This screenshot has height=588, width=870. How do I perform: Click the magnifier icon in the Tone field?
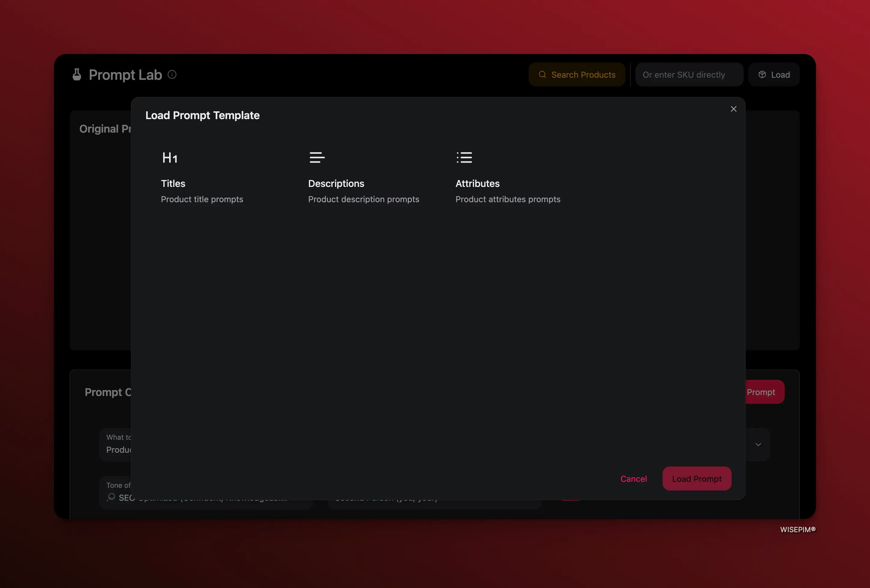[x=111, y=497]
